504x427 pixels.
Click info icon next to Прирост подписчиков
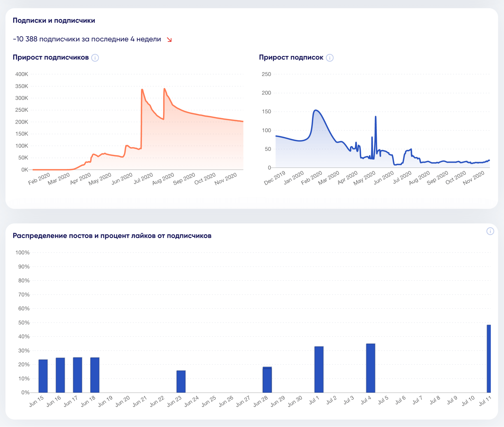[x=95, y=58]
